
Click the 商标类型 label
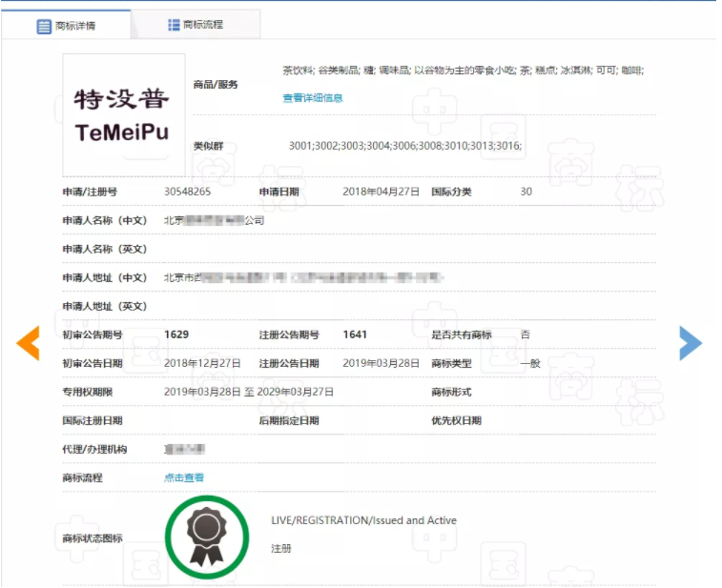[x=451, y=363]
